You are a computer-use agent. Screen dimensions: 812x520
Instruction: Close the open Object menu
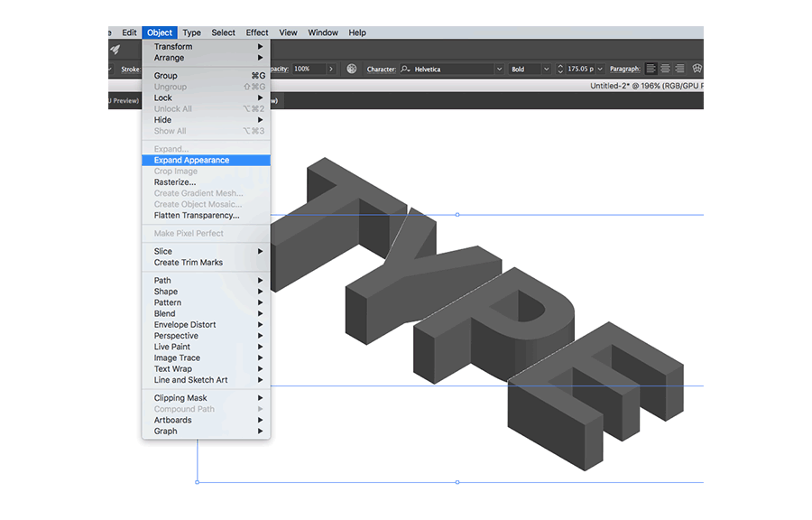[160, 32]
